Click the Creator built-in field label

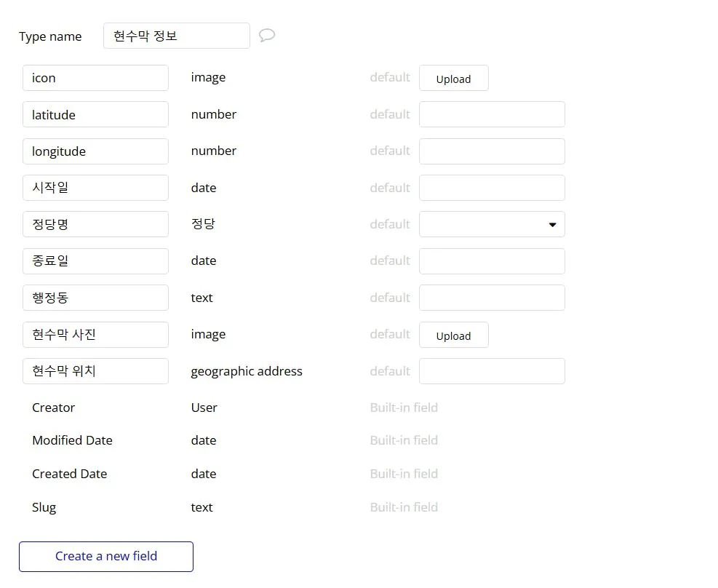point(54,408)
